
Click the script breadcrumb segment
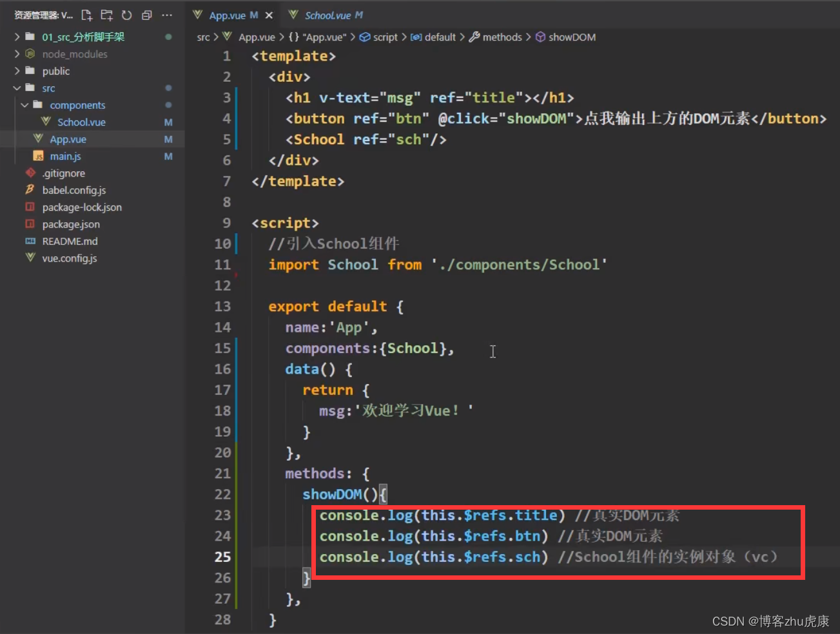pos(379,37)
